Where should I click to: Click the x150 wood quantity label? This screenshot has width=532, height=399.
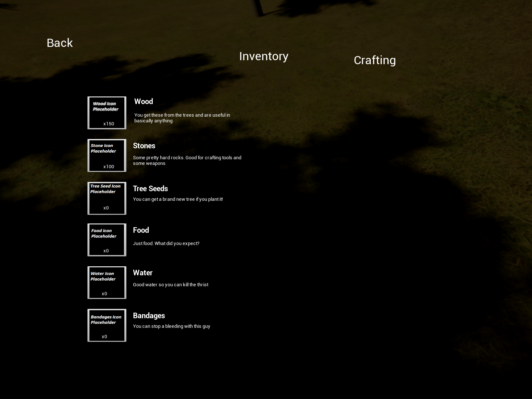[109, 124]
